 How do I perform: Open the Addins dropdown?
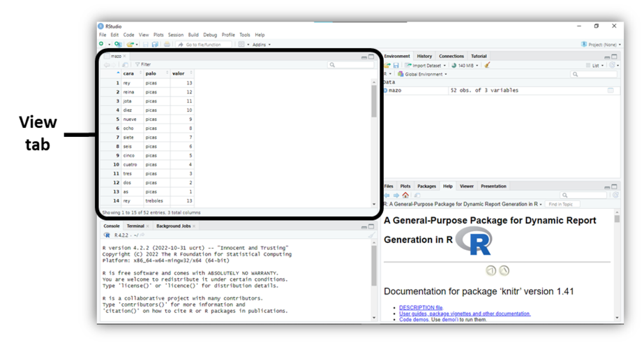[x=261, y=44]
